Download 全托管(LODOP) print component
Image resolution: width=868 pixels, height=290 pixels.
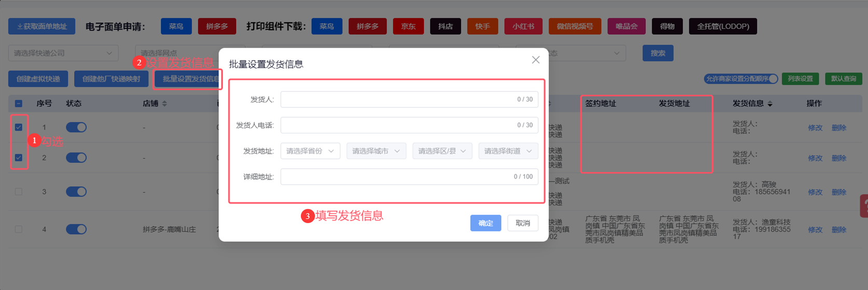pos(723,26)
